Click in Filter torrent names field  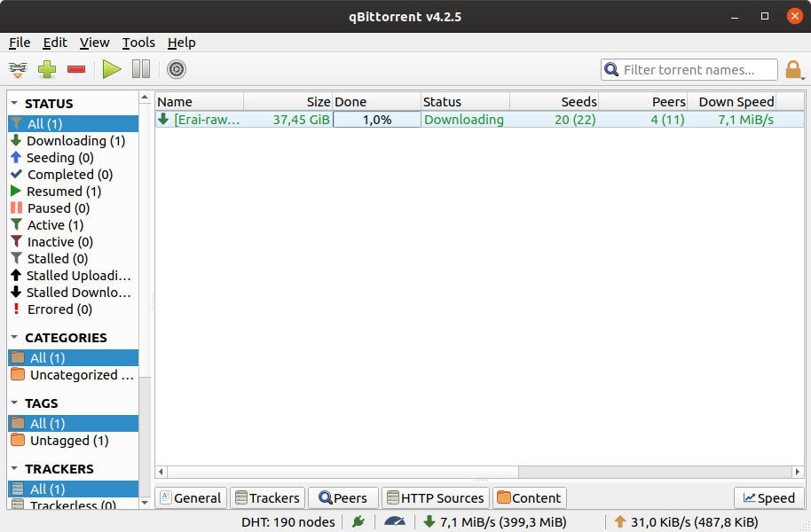tap(689, 69)
